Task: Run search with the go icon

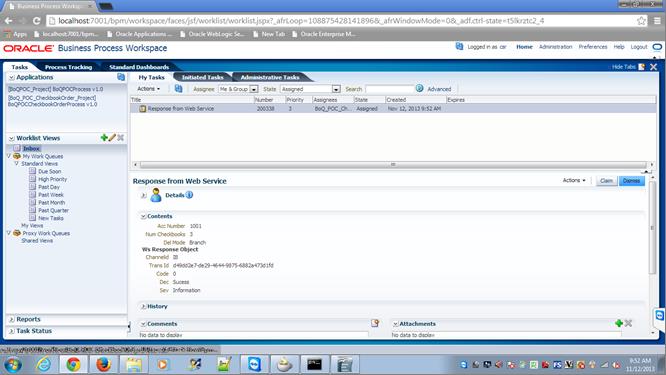Action: click(420, 88)
